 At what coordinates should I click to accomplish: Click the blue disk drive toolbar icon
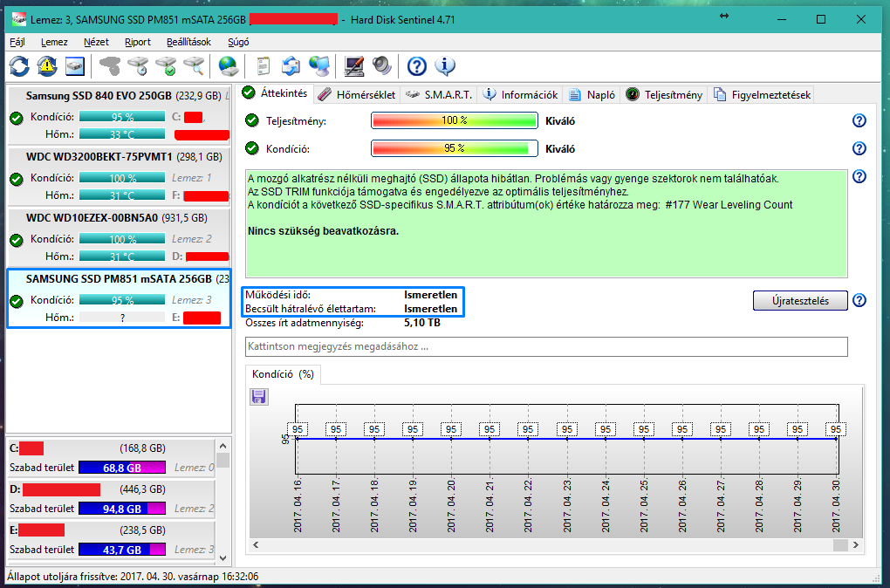click(75, 66)
